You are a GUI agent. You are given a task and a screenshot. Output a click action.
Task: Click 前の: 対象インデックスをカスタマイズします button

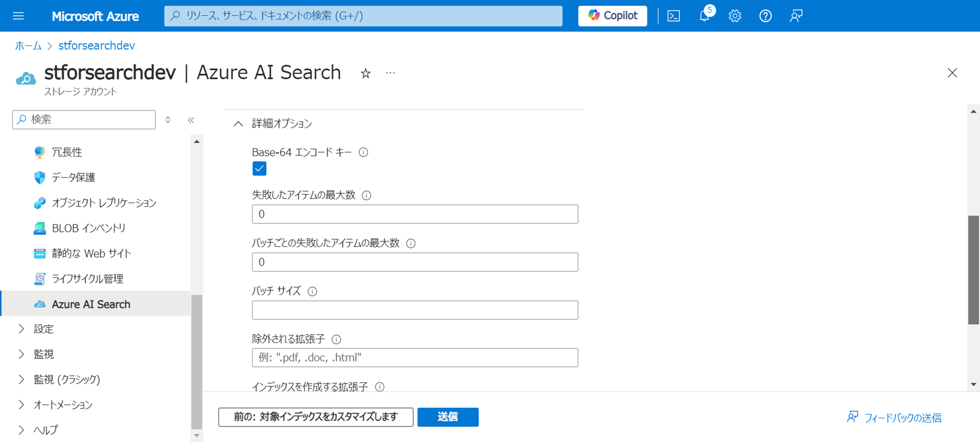click(x=316, y=417)
